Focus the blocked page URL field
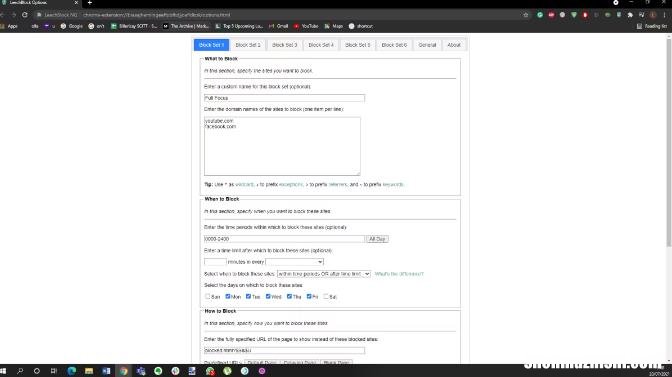The width and height of the screenshot is (672, 377). click(x=284, y=350)
